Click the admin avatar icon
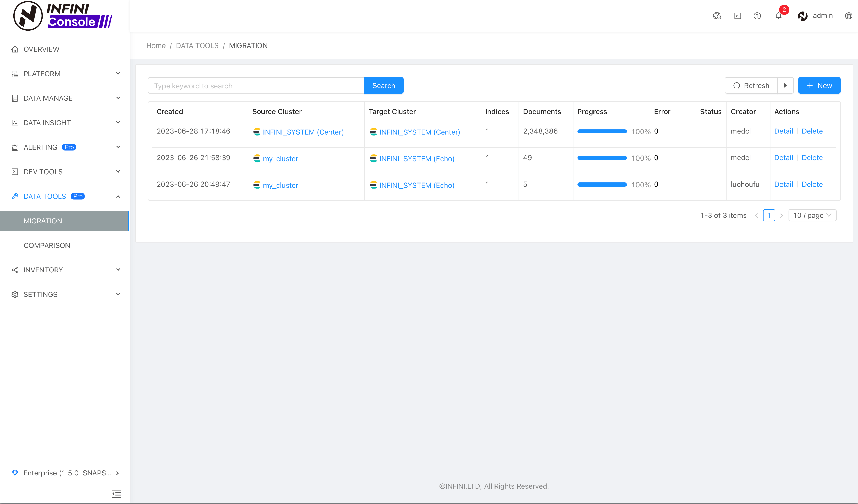The height and width of the screenshot is (504, 858). 802,16
